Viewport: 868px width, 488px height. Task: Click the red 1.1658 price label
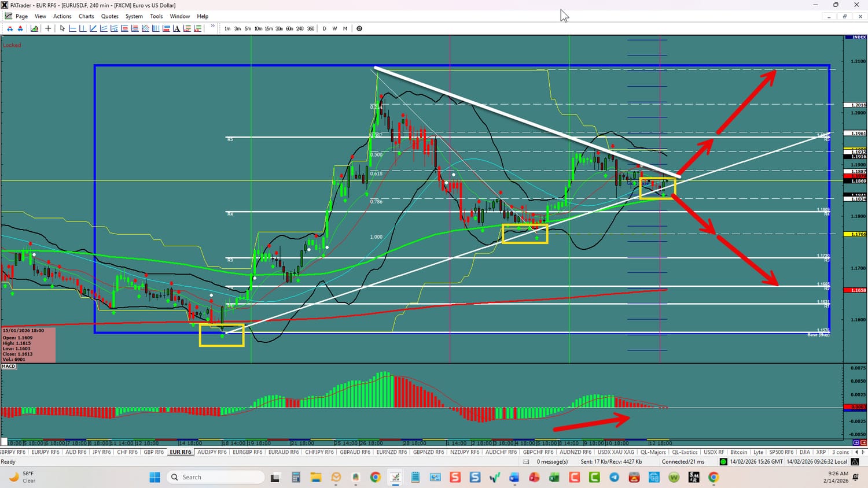[x=855, y=290]
